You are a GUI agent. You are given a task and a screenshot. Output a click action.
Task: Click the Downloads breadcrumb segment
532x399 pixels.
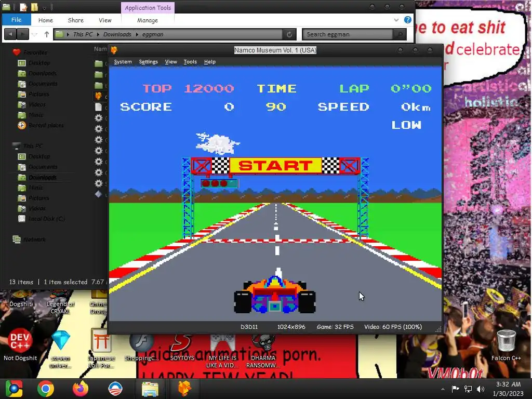(117, 34)
